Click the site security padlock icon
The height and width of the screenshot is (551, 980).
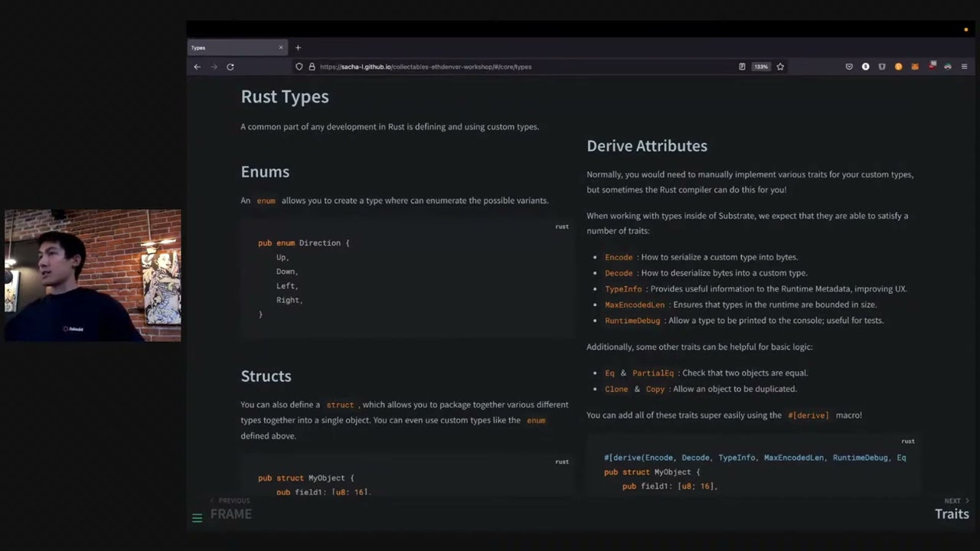tap(312, 67)
